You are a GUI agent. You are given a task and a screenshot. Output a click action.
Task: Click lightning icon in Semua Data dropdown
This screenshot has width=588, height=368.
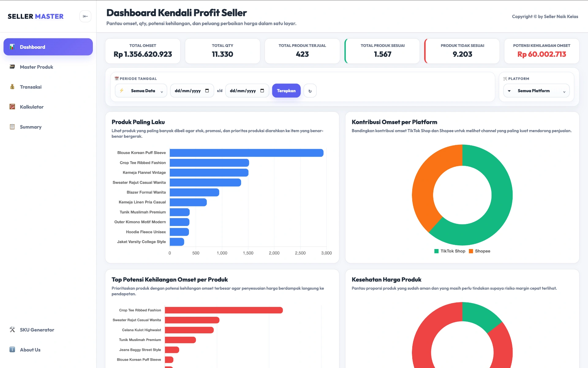click(122, 90)
